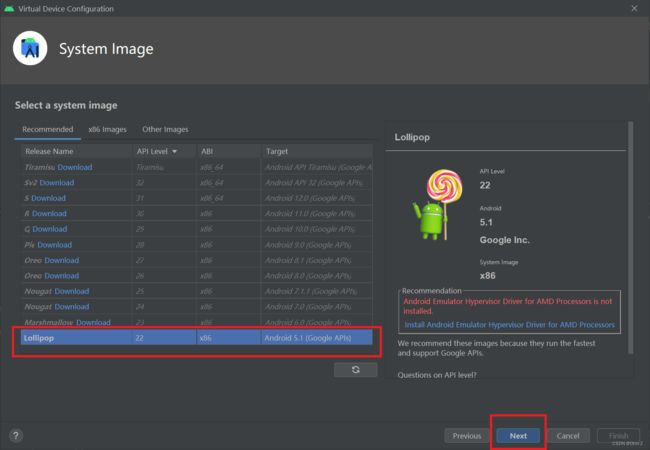The height and width of the screenshot is (450, 650).
Task: Click the Previous button
Action: coord(467,436)
